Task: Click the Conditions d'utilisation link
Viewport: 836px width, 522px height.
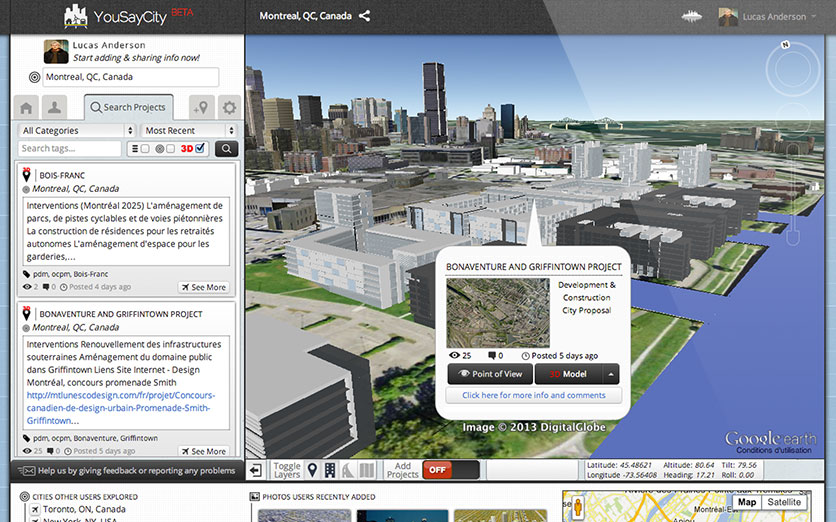Action: coord(774,450)
